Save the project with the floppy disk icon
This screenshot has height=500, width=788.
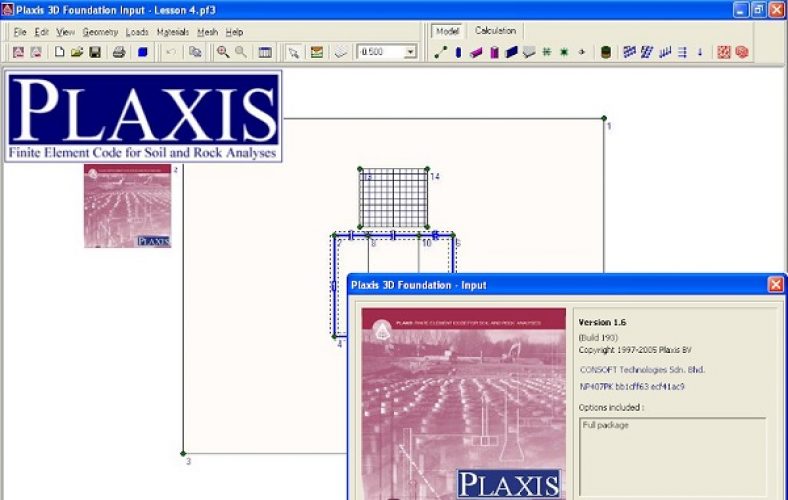tap(95, 52)
